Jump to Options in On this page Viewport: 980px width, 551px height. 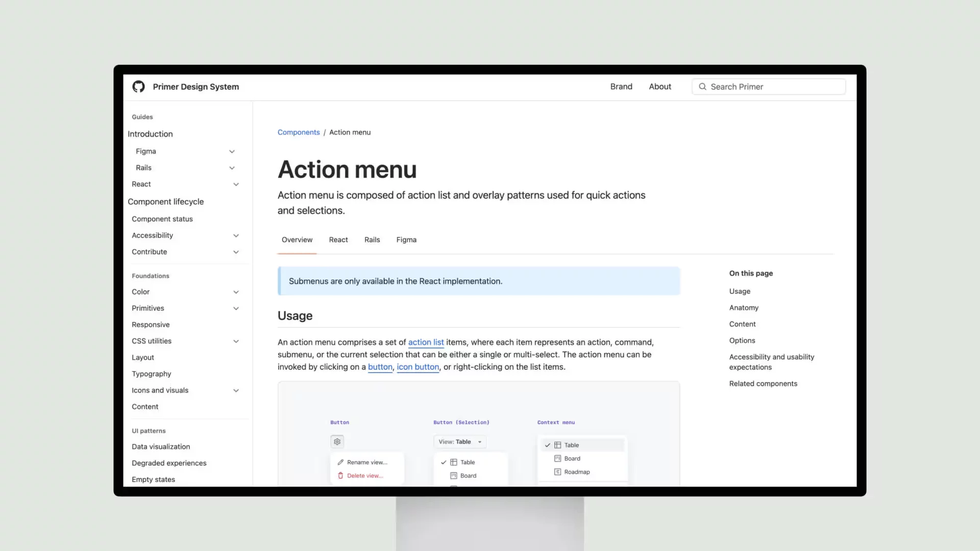pyautogui.click(x=742, y=340)
